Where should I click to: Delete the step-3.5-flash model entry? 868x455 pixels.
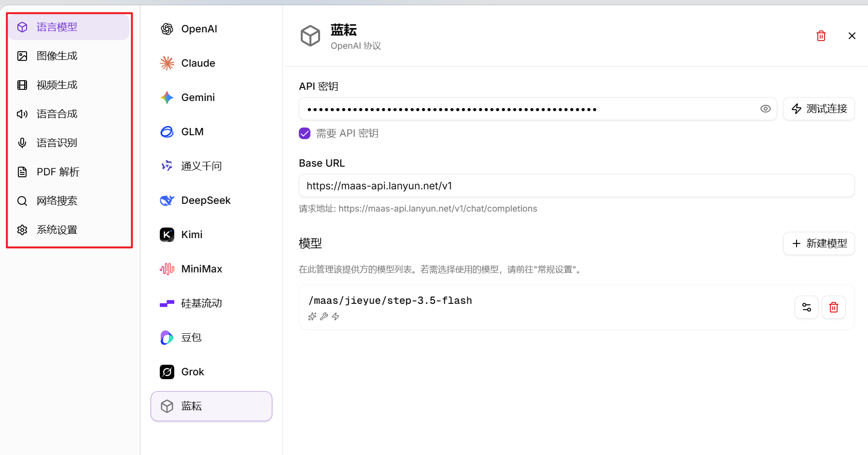pyautogui.click(x=833, y=307)
